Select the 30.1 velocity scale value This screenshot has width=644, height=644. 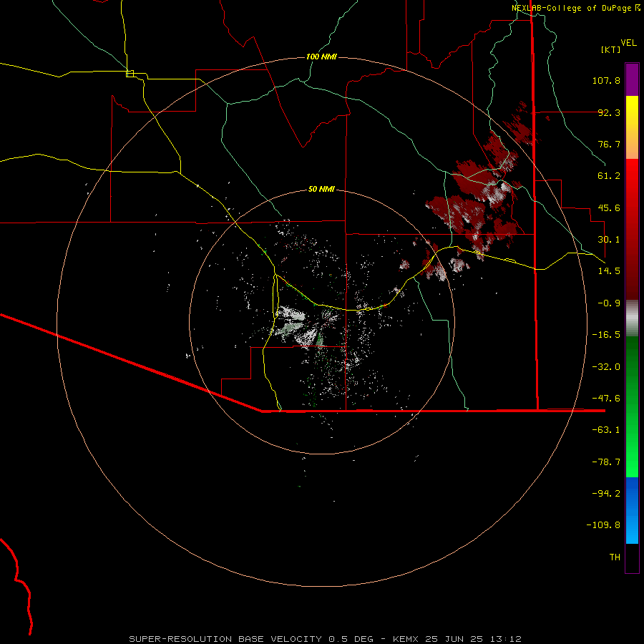(609, 240)
